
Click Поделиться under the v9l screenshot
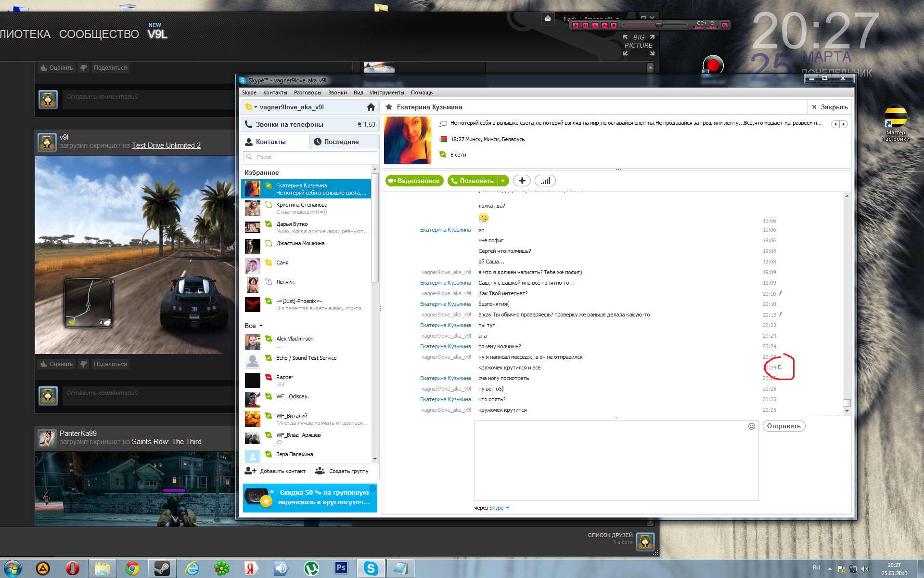pos(110,364)
